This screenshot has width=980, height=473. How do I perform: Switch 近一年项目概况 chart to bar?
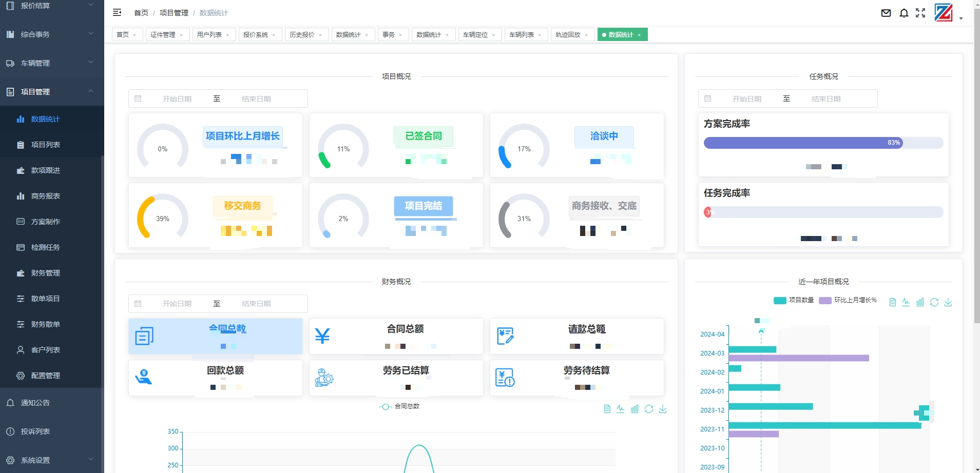[920, 302]
